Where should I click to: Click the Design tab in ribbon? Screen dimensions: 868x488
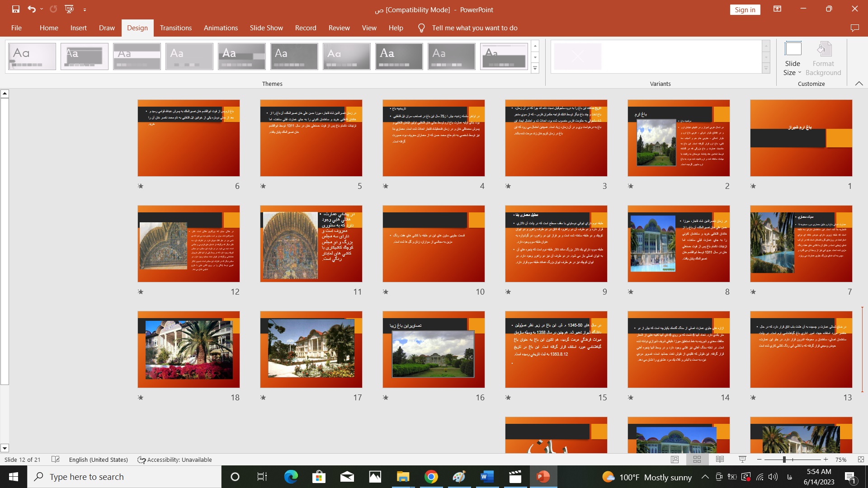(137, 28)
